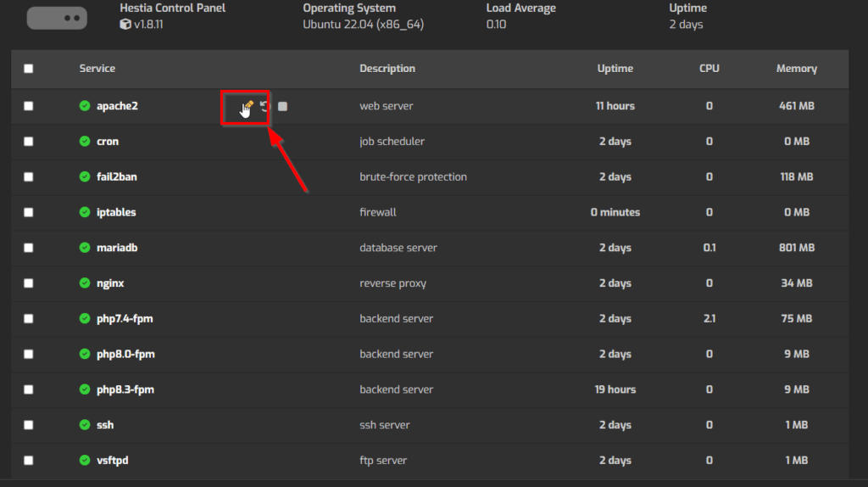Click the '0 minutes' iptables uptime
Screen dimensions: 868x487
615,212
